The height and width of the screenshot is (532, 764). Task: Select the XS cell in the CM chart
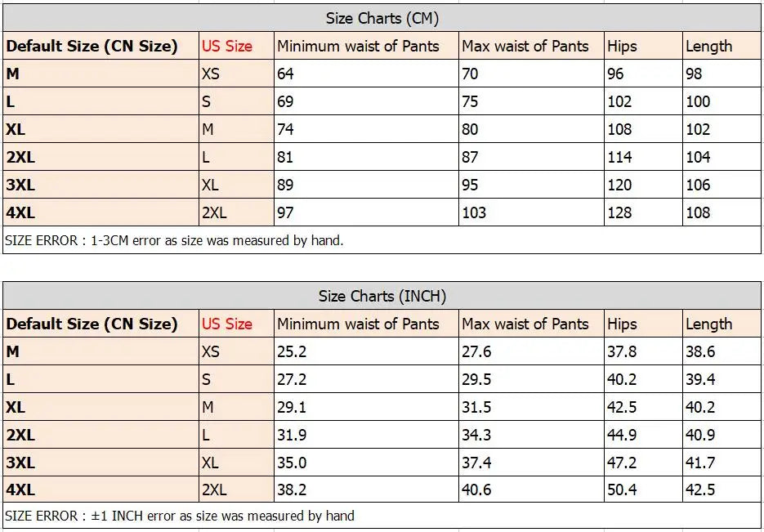coord(210,74)
